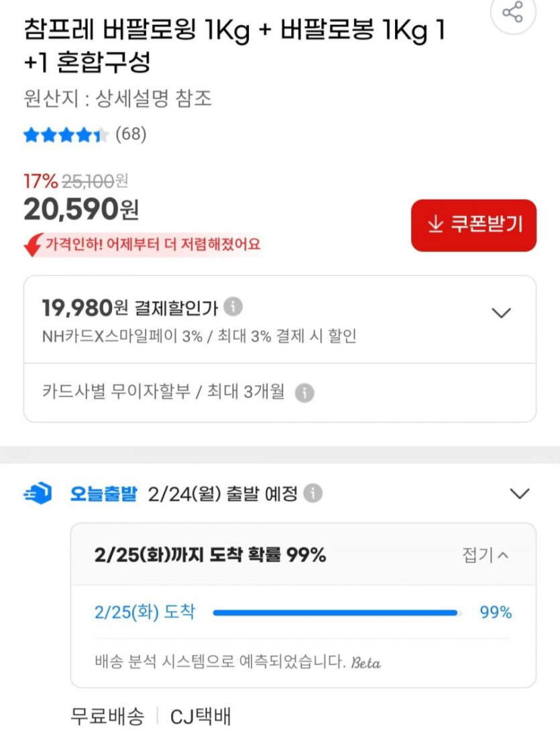
Task: Tap the share icon
Action: [x=513, y=12]
